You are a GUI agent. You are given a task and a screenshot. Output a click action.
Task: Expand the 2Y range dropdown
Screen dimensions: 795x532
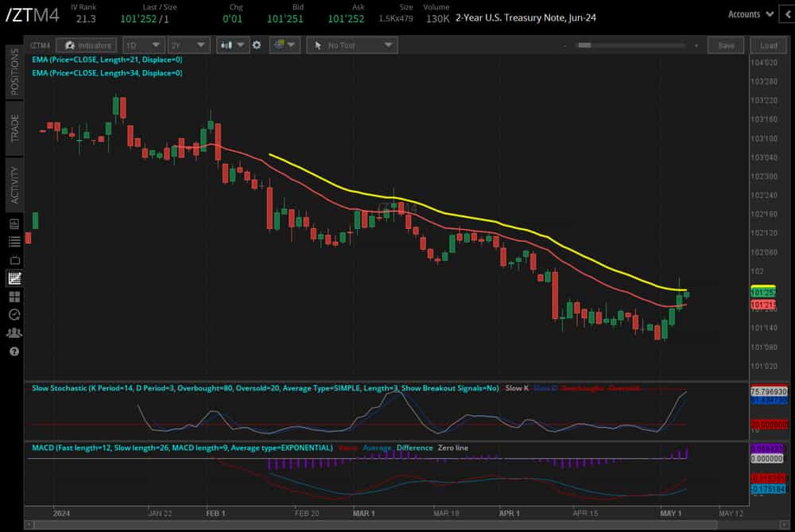coord(188,45)
